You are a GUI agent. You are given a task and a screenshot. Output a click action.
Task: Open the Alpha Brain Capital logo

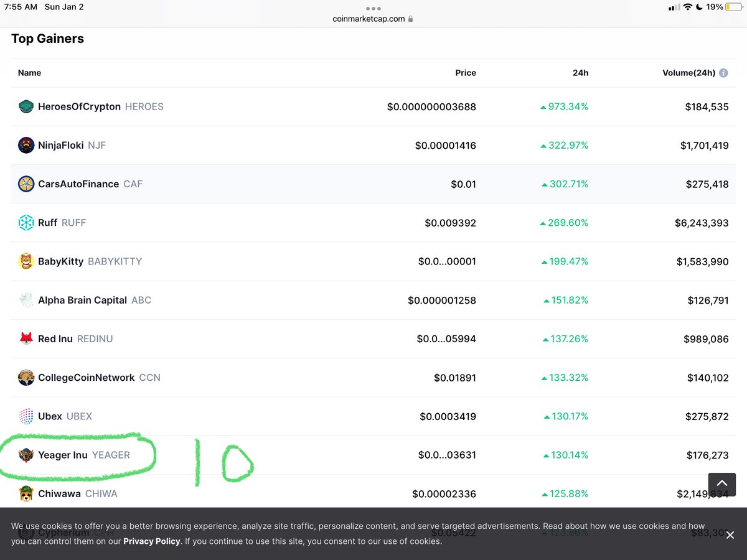tap(26, 300)
